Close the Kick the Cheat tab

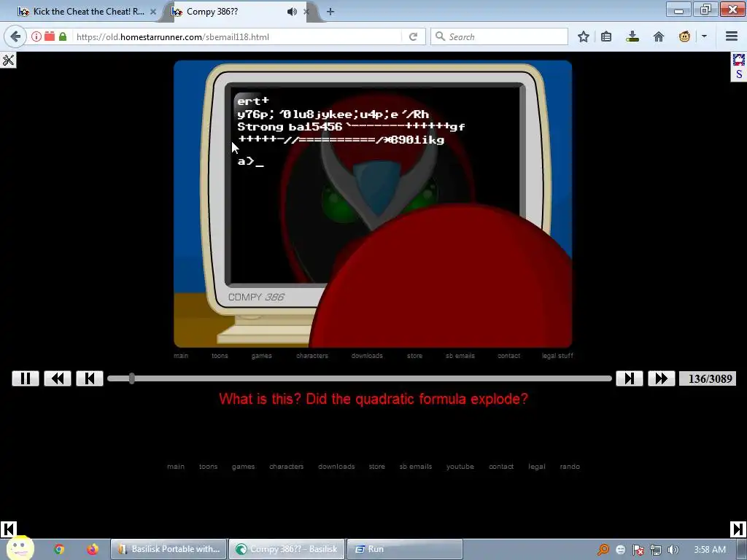point(153,12)
